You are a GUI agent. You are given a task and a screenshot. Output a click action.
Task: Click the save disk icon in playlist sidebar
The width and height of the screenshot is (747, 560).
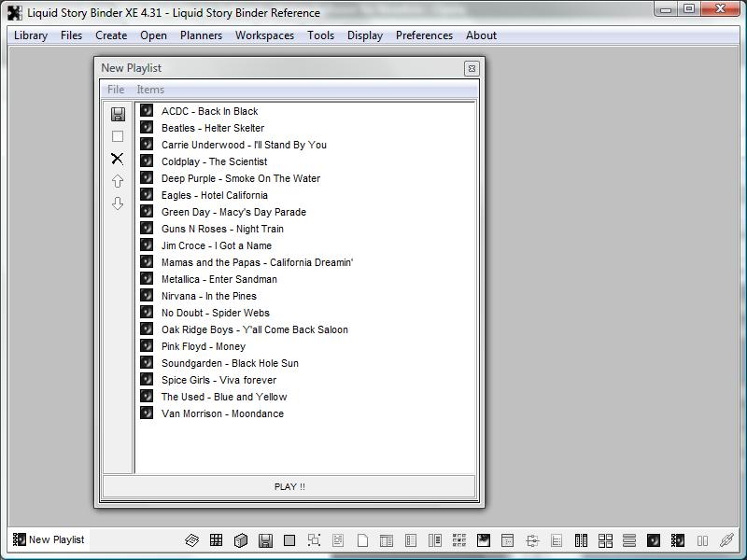118,114
